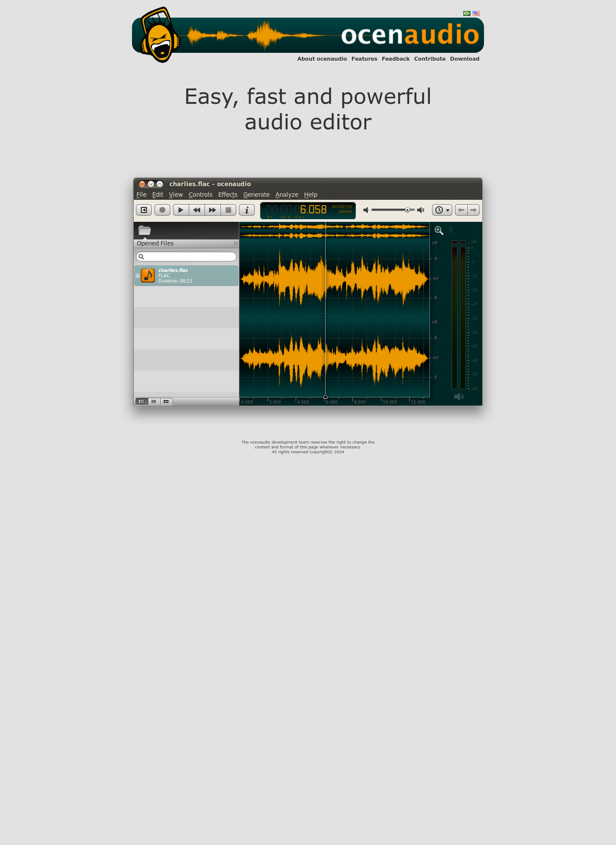Click the zoom magnifier icon

point(439,230)
